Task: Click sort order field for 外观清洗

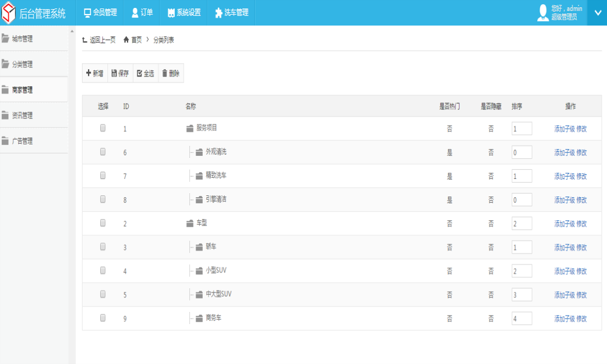Action: (x=521, y=152)
